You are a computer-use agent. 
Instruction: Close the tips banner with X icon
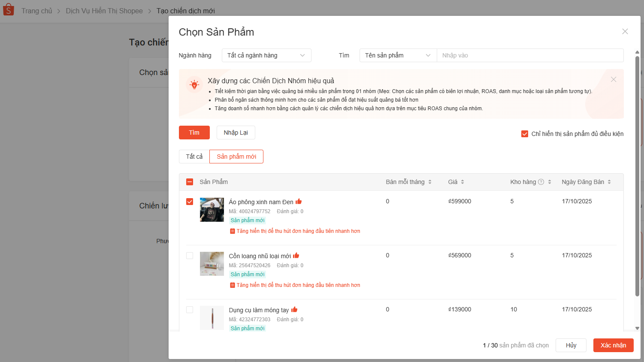click(x=614, y=79)
